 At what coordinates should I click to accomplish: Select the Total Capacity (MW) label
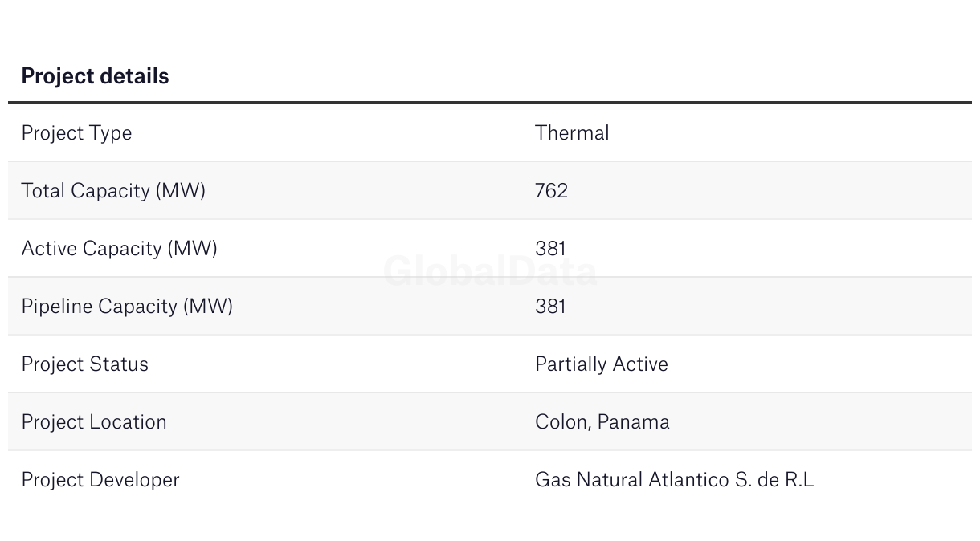pyautogui.click(x=113, y=191)
